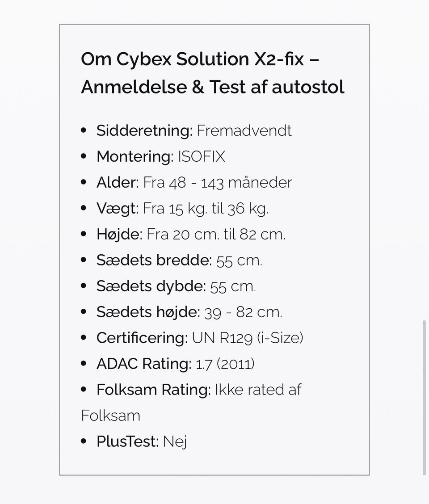Click the "Montering" label

coord(135,156)
